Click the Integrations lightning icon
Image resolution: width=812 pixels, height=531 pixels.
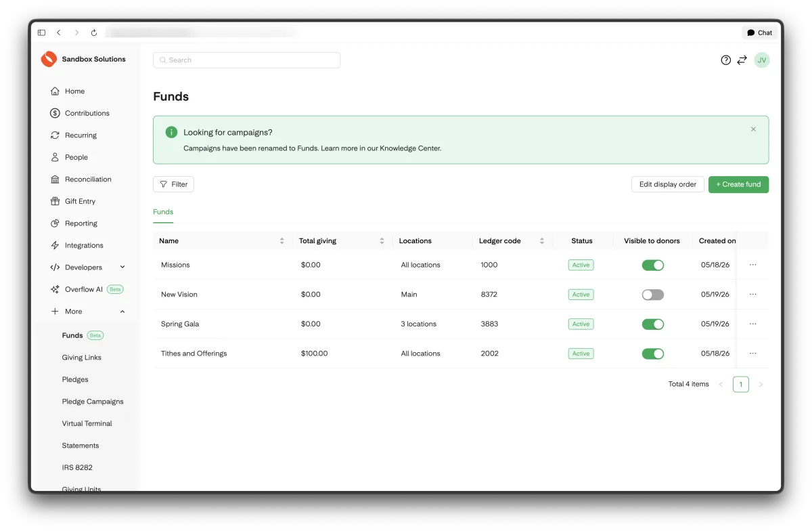[55, 245]
